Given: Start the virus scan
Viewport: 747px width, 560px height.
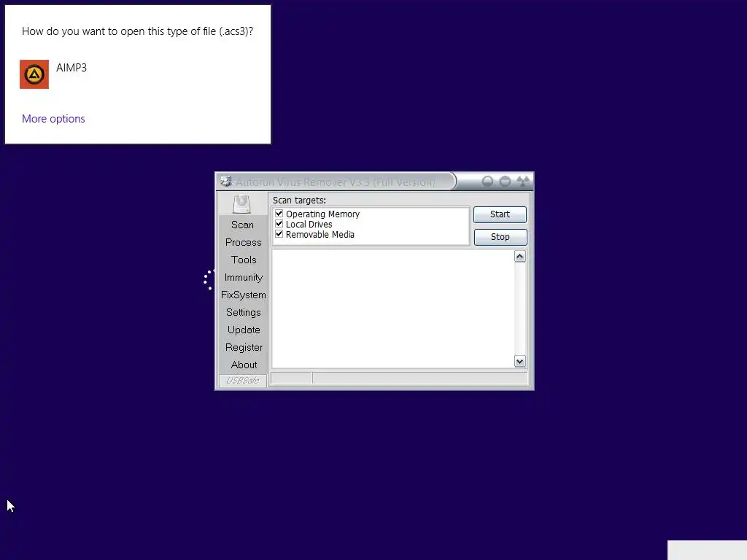Looking at the screenshot, I should tap(500, 214).
